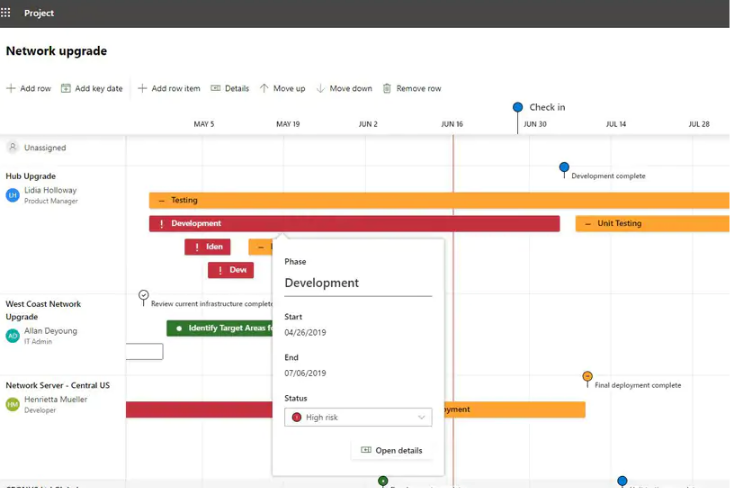This screenshot has width=730, height=488.
Task: Click the Add row plus icon
Action: point(11,88)
